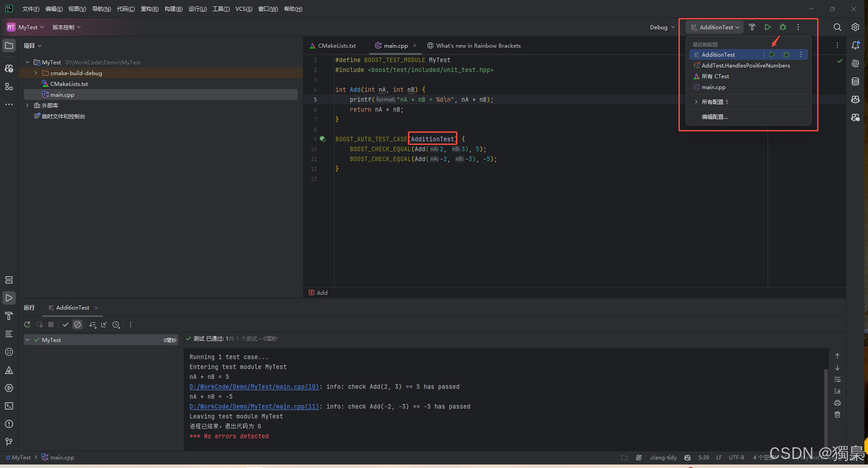
Task: Rerun tests in the Run panel toolbar
Action: (27, 324)
